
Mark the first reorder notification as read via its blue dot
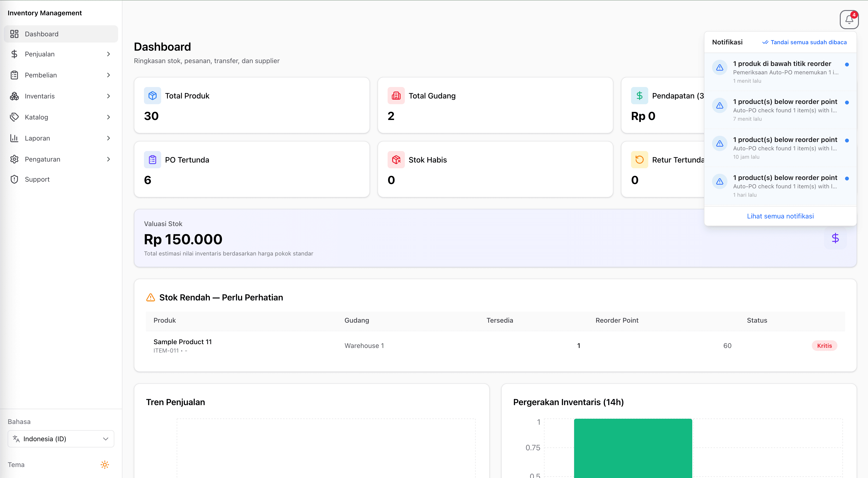pyautogui.click(x=846, y=64)
